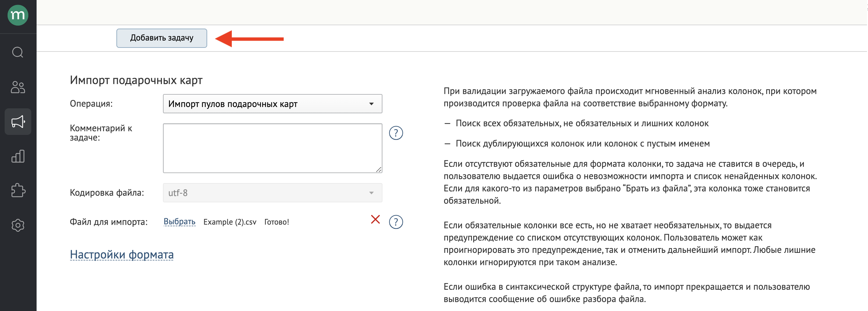Click the Добавить задачу button
This screenshot has height=311, width=868.
tap(162, 38)
